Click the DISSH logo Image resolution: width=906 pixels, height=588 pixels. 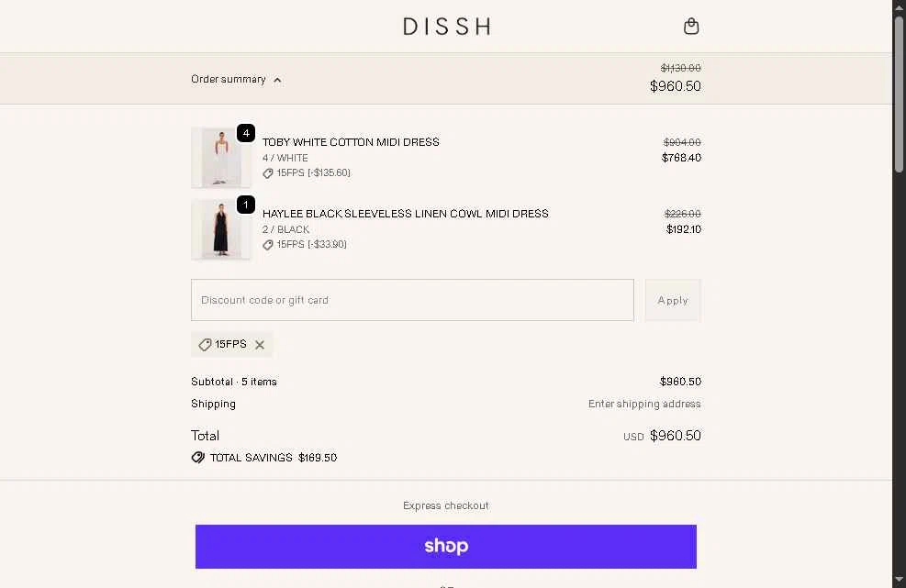(x=447, y=26)
